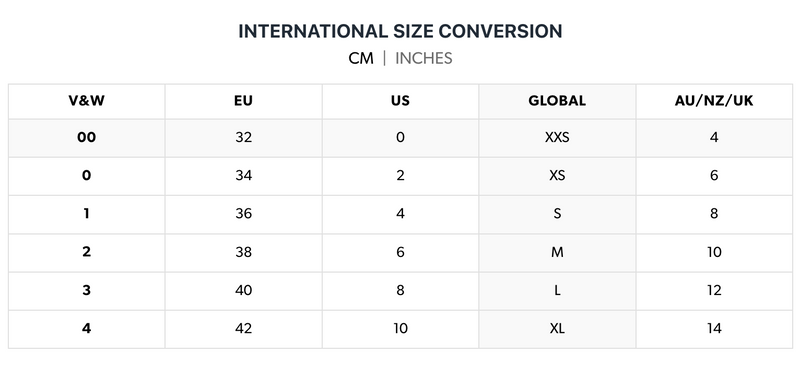Click the XS global size cell
Screen dimensions: 800x376
(x=557, y=176)
